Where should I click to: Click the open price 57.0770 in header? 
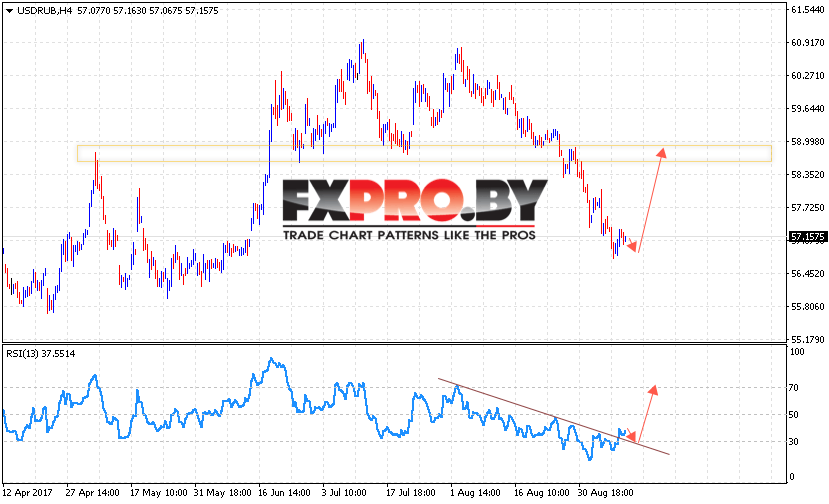(93, 11)
